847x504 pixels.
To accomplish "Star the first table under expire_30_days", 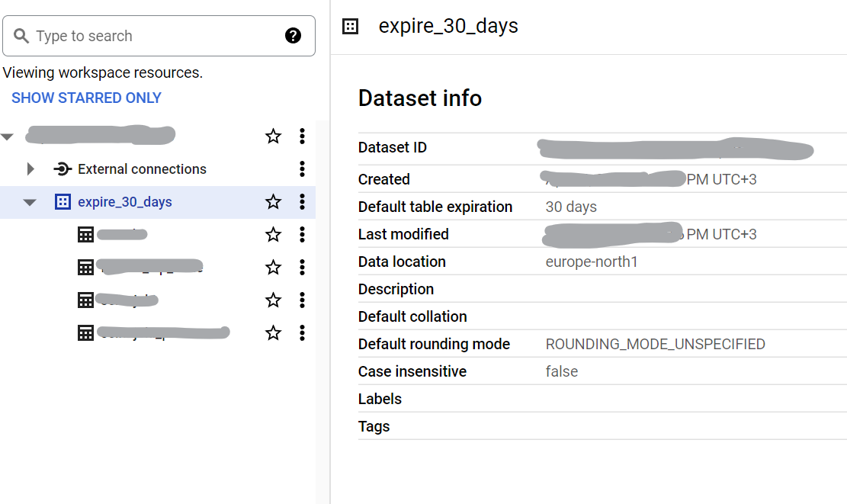I will click(x=274, y=234).
